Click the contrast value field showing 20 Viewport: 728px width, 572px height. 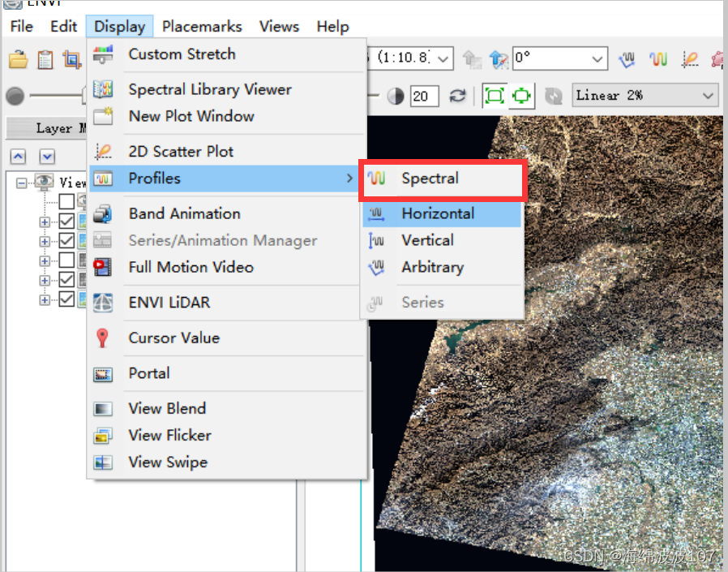coord(424,97)
